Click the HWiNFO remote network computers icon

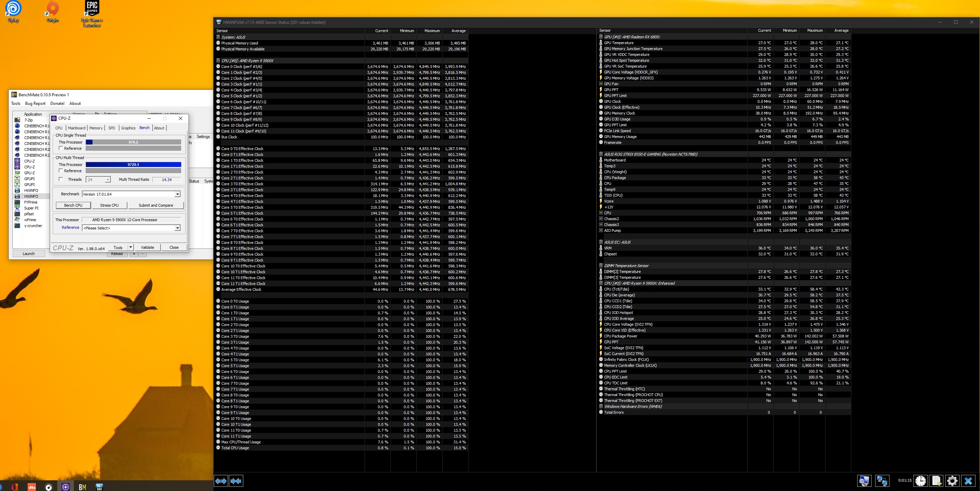(x=882, y=481)
